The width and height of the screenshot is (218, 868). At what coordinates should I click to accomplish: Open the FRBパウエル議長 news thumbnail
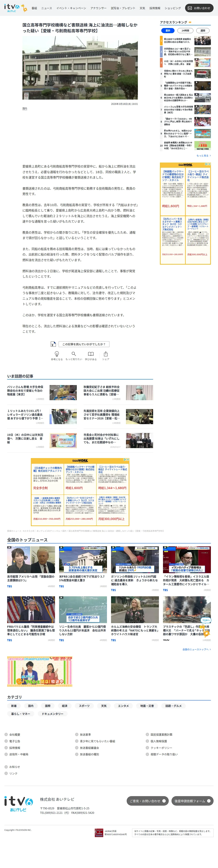point(31,610)
